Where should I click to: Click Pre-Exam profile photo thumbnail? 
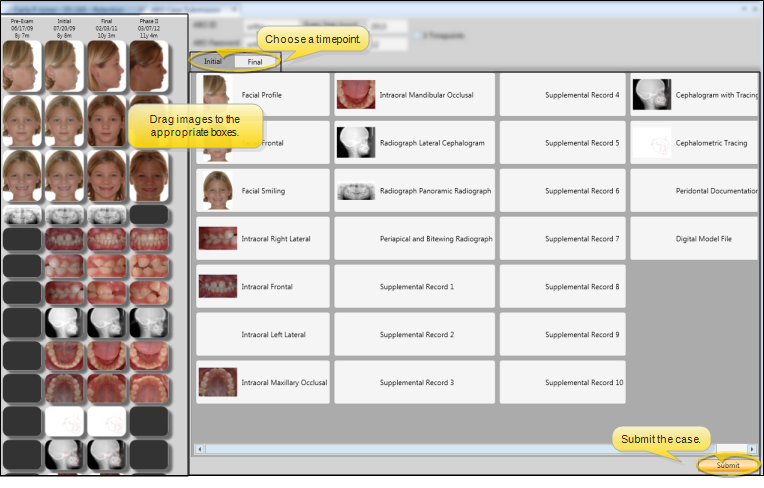click(22, 65)
